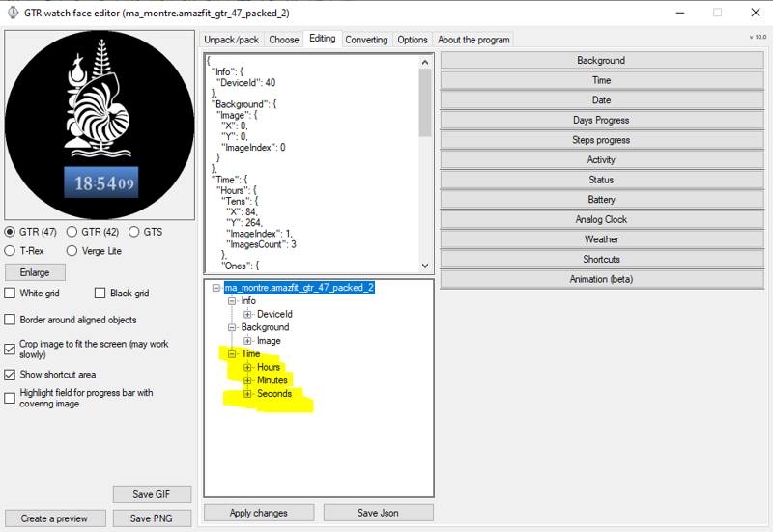This screenshot has width=773, height=532.
Task: Select the Minutes tree item label
Action: pyautogui.click(x=272, y=380)
